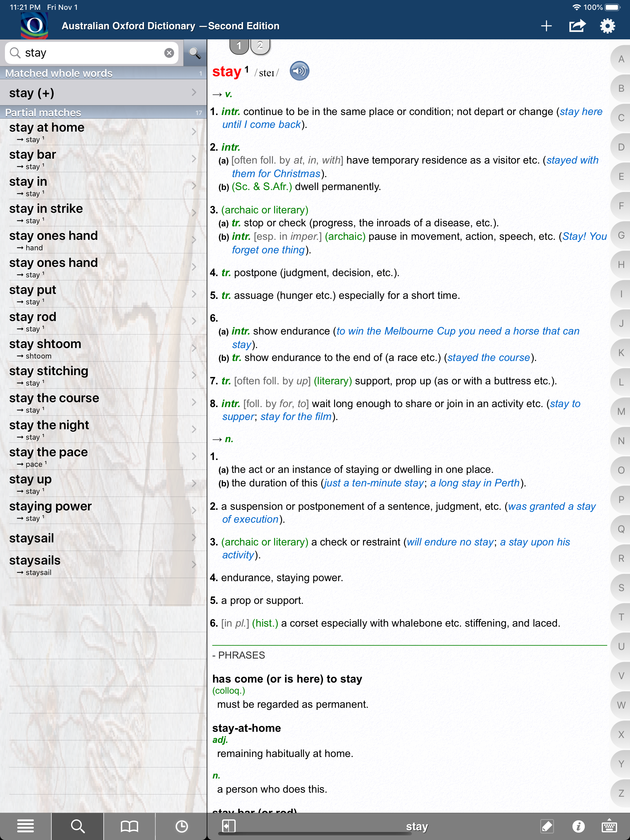This screenshot has height=840, width=630.
Task: Open the 'staying power' entry
Action: pos(103,510)
